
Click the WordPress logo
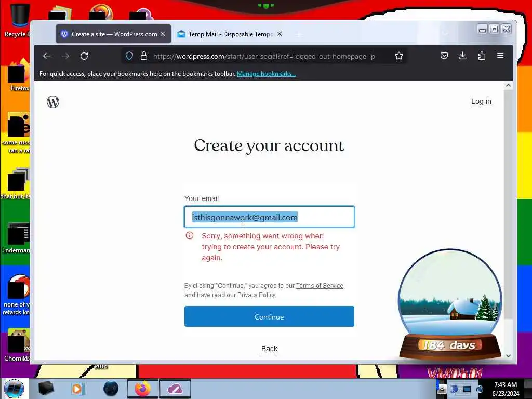point(53,102)
